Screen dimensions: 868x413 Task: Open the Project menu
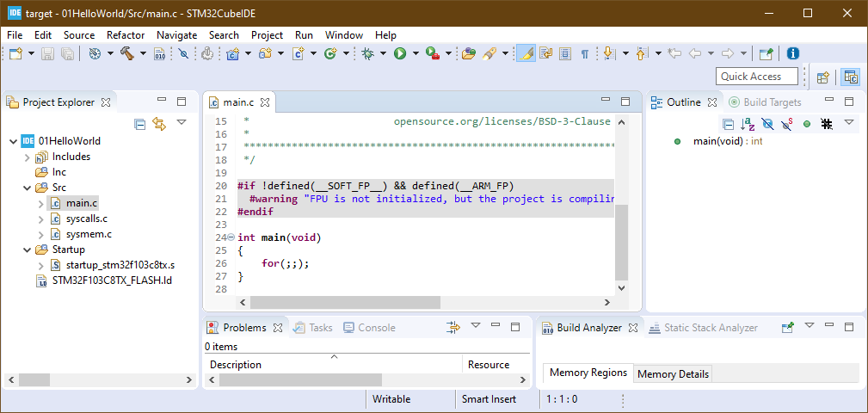pyautogui.click(x=267, y=35)
